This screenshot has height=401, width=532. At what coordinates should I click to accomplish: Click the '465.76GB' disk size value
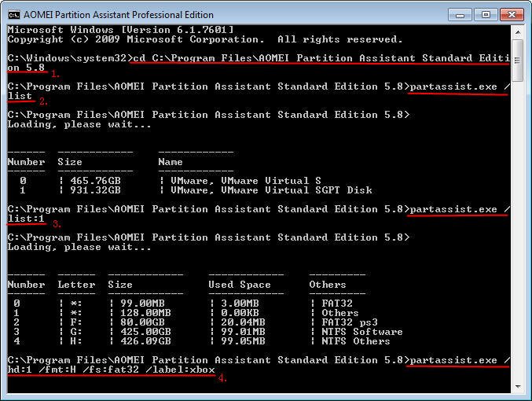point(95,181)
